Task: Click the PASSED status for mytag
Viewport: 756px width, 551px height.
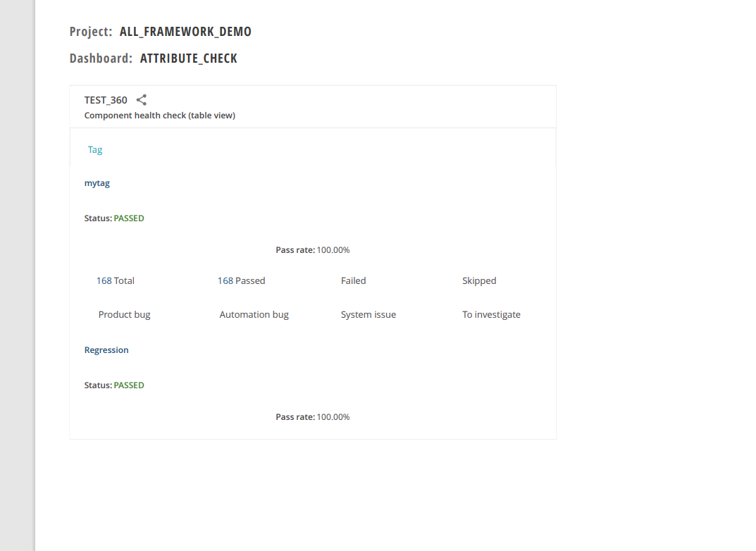Action: coord(129,218)
